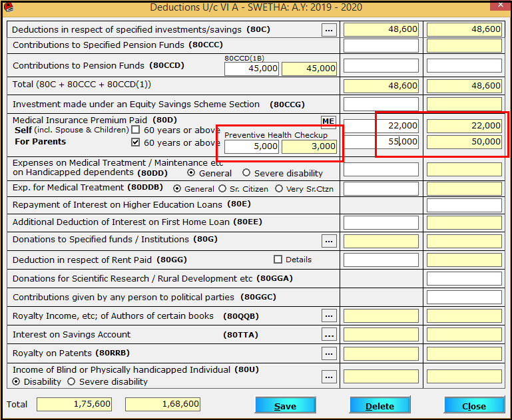Image resolution: width=512 pixels, height=420 pixels.
Task: Click Preventive Health Checkup allowed 3,000 value
Action: tap(309, 146)
